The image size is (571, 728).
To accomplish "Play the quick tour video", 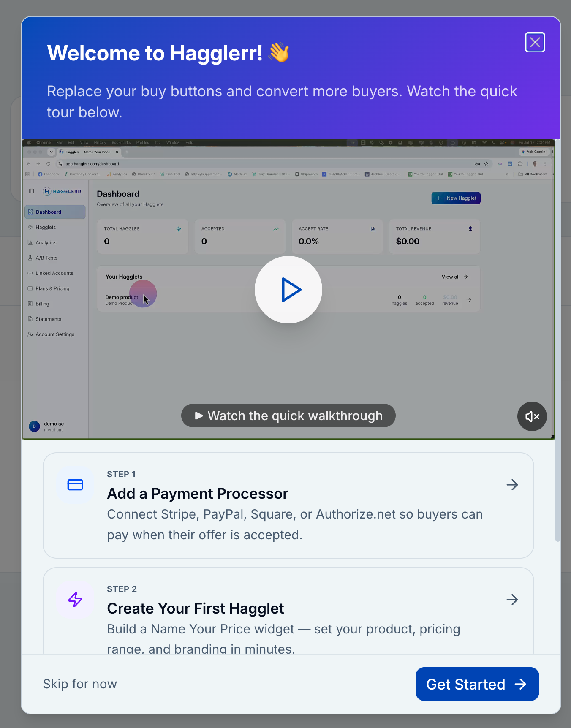I will coord(288,290).
